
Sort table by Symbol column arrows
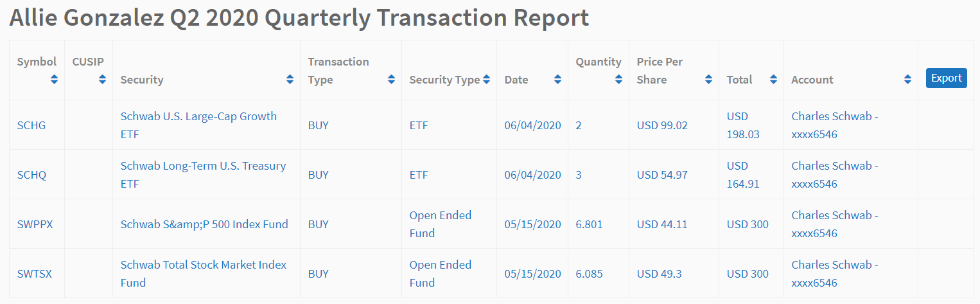54,80
